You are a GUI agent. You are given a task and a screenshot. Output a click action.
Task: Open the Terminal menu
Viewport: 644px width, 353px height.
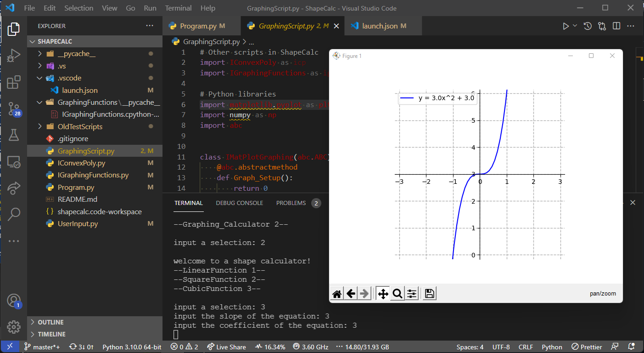point(178,8)
